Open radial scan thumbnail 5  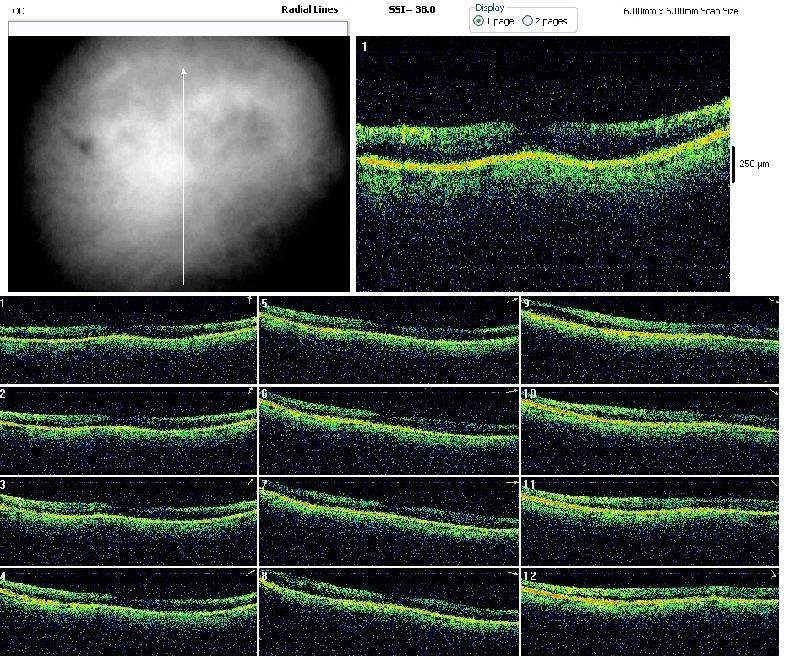coord(389,340)
